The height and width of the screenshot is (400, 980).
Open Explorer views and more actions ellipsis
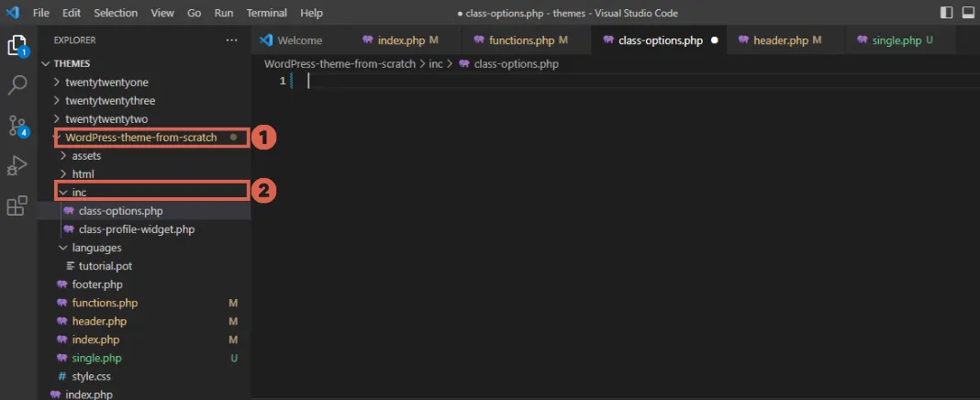[232, 40]
